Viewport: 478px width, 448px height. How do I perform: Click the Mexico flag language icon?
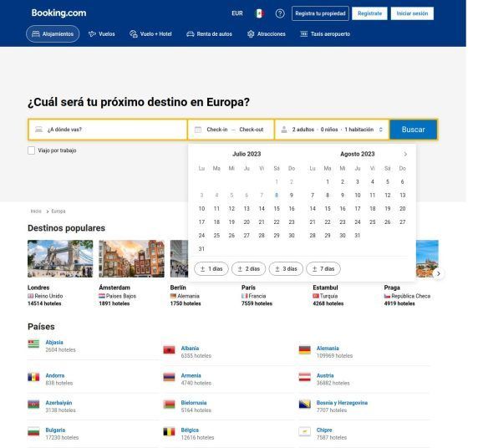(x=259, y=13)
